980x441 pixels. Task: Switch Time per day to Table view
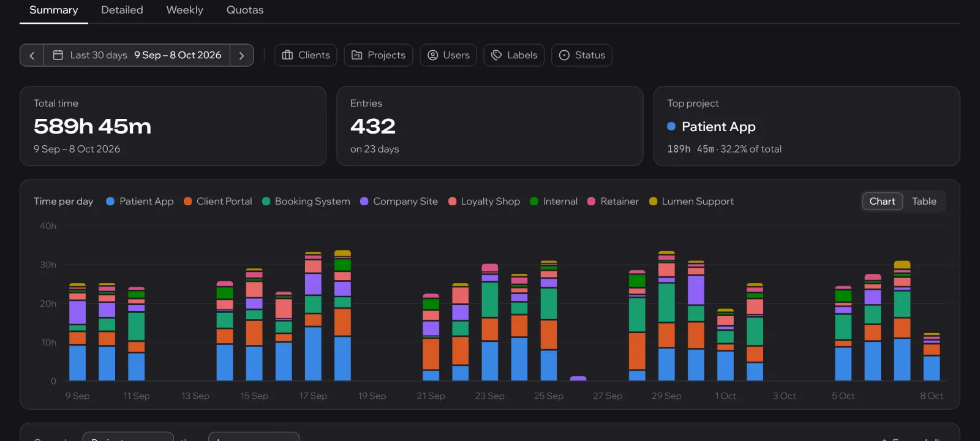click(924, 202)
